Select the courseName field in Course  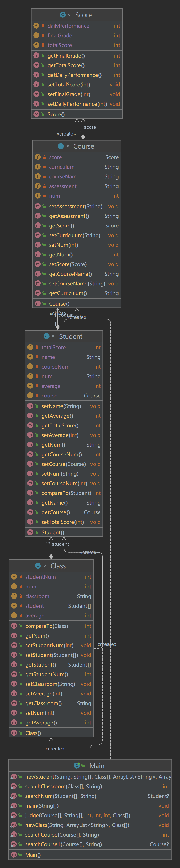point(64,176)
